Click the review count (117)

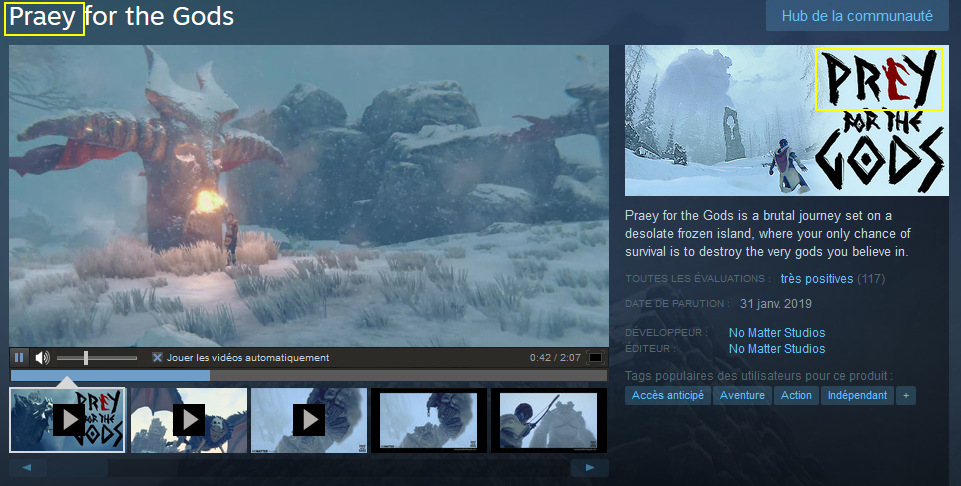(871, 279)
